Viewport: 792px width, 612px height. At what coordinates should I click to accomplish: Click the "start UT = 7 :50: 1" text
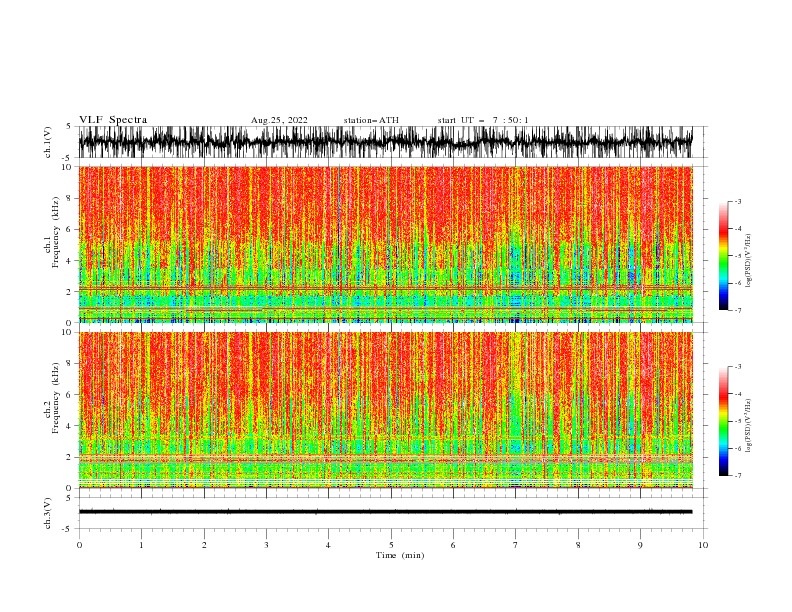coord(483,120)
